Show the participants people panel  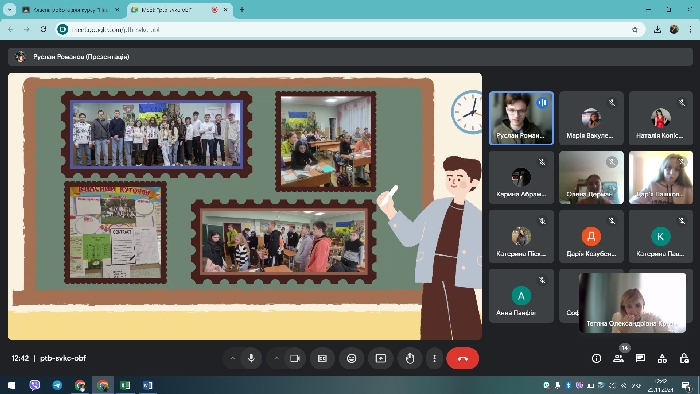(x=618, y=358)
